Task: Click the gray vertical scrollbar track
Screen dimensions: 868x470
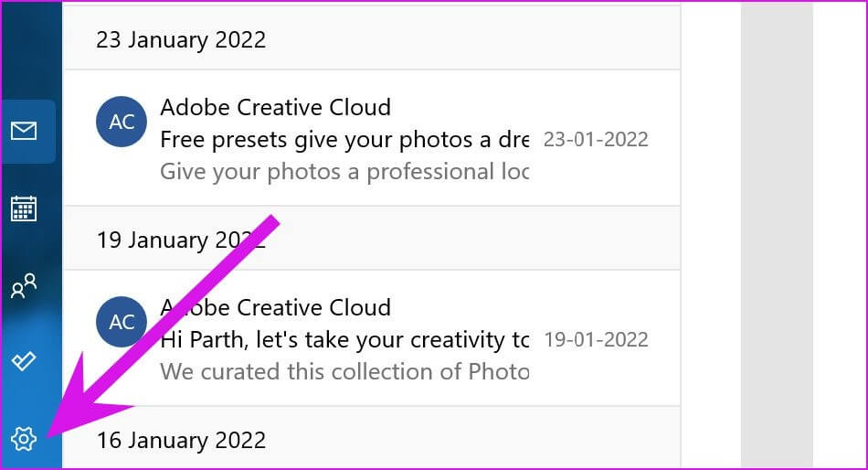Action: (x=777, y=235)
